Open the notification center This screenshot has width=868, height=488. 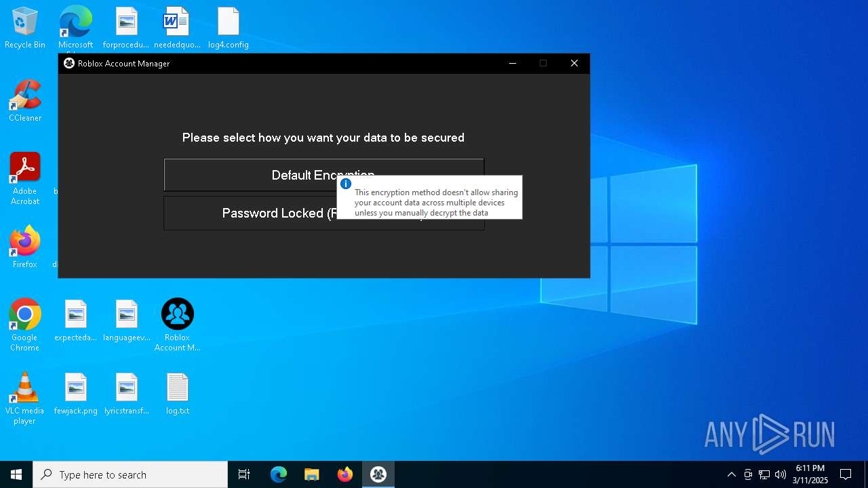pos(846,474)
